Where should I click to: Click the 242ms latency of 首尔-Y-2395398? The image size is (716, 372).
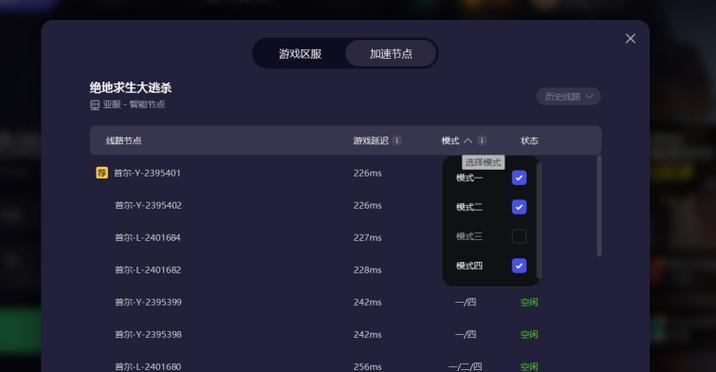367,335
